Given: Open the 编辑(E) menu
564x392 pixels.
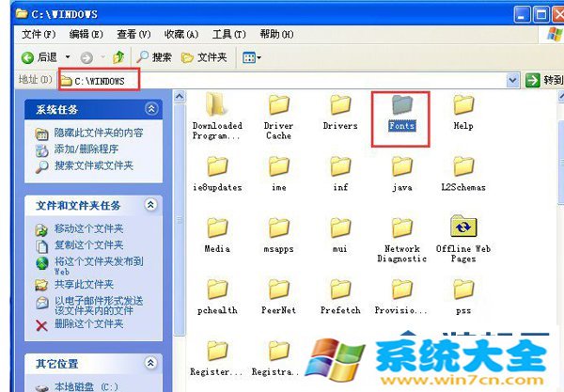Looking at the screenshot, I should click(x=86, y=34).
